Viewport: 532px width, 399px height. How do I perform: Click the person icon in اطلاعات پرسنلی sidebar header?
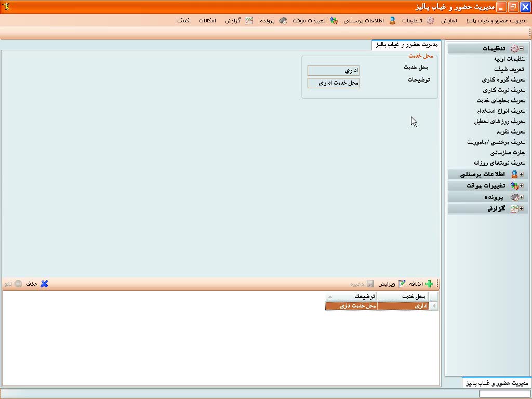pyautogui.click(x=514, y=175)
